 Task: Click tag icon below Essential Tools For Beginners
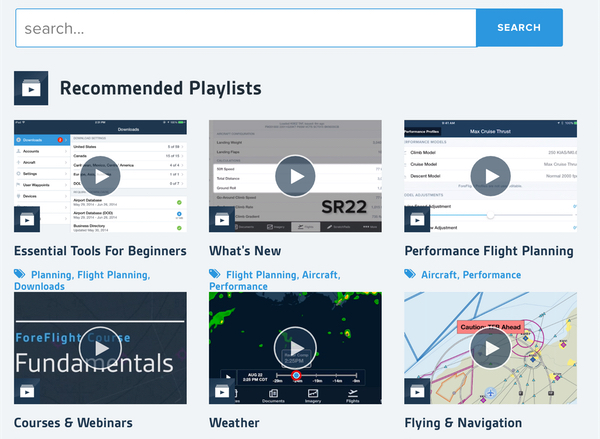(x=20, y=274)
